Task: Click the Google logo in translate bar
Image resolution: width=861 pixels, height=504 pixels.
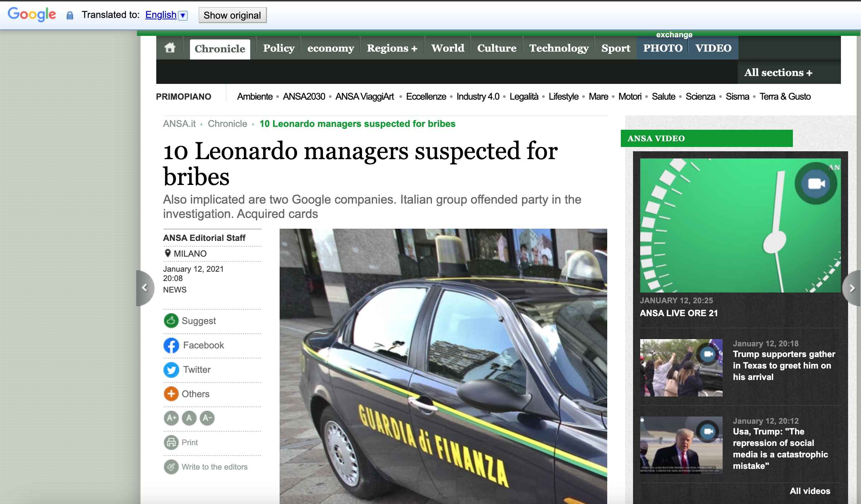Action: tap(32, 14)
